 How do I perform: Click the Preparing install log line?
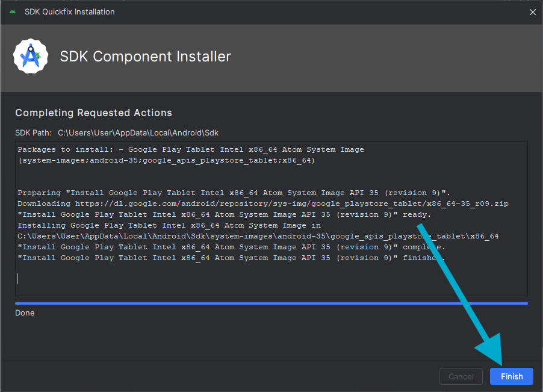click(234, 193)
